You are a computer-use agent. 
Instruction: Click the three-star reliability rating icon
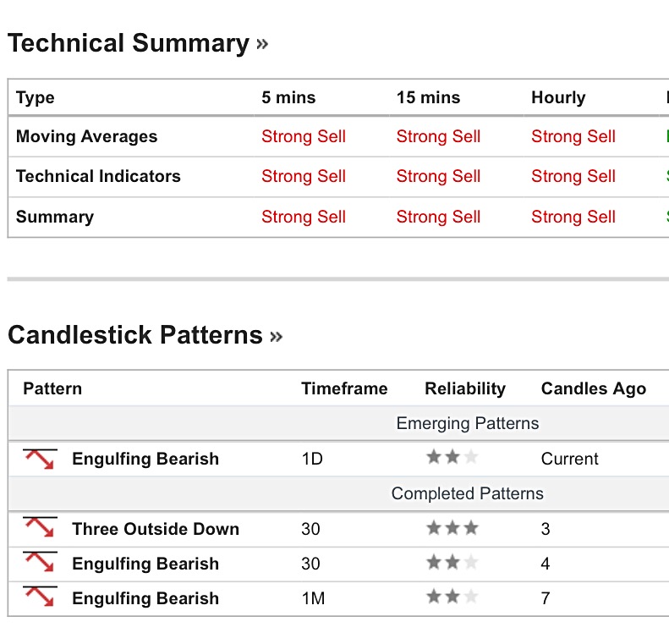tap(452, 529)
